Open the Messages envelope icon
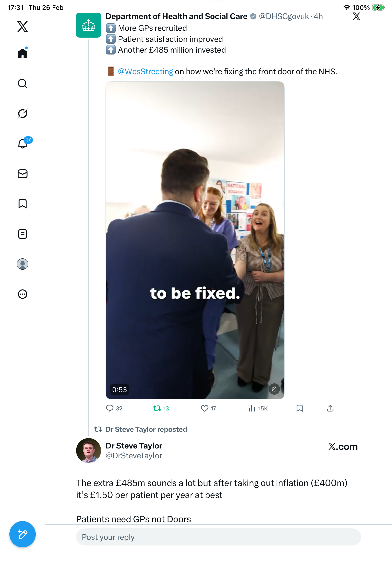 click(x=23, y=174)
